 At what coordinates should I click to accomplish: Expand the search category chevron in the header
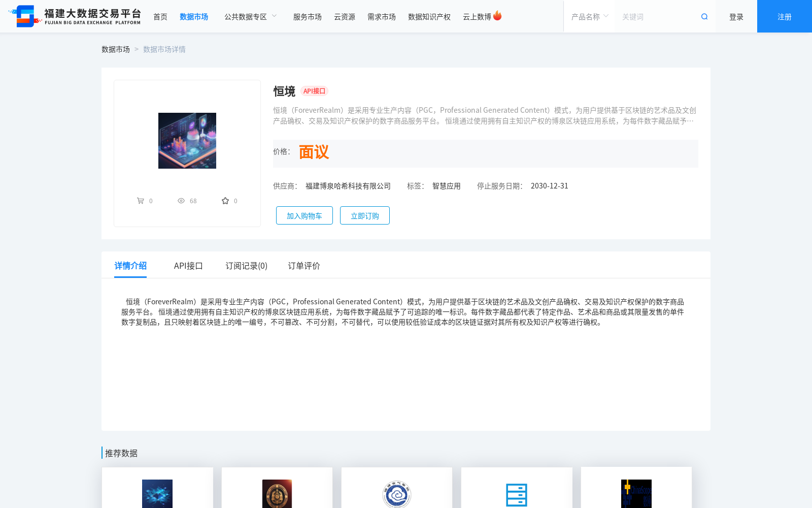pos(605,16)
